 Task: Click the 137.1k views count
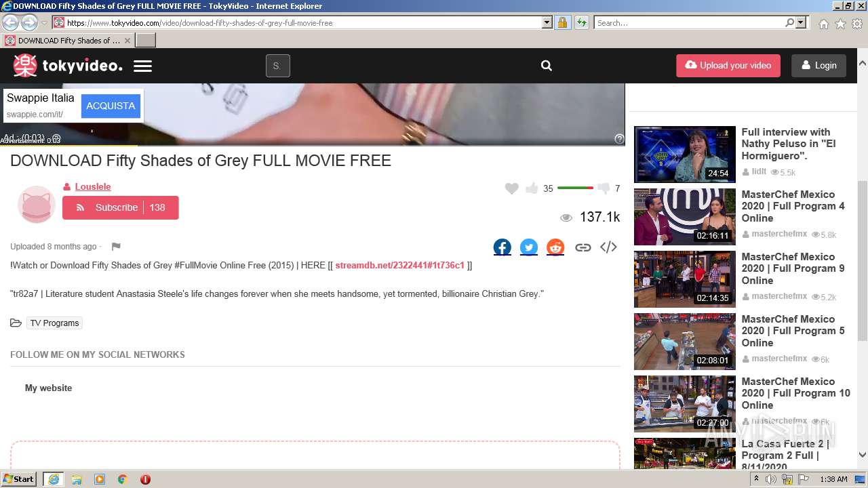point(599,217)
